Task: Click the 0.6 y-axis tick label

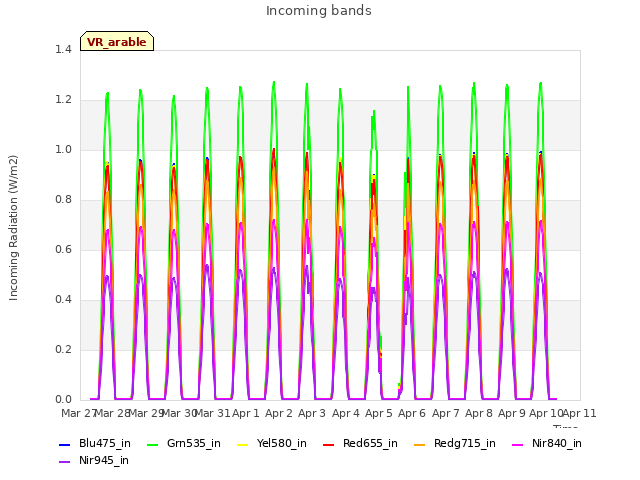Action: pyautogui.click(x=63, y=249)
